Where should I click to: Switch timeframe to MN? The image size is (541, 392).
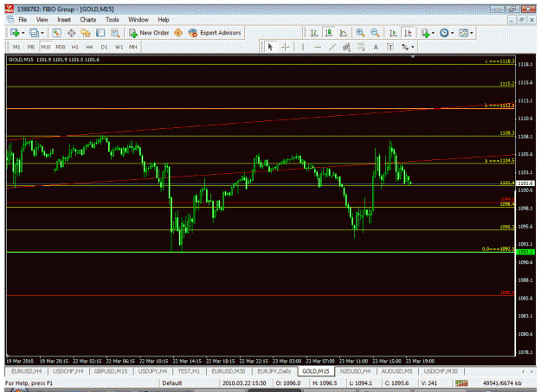[133, 47]
